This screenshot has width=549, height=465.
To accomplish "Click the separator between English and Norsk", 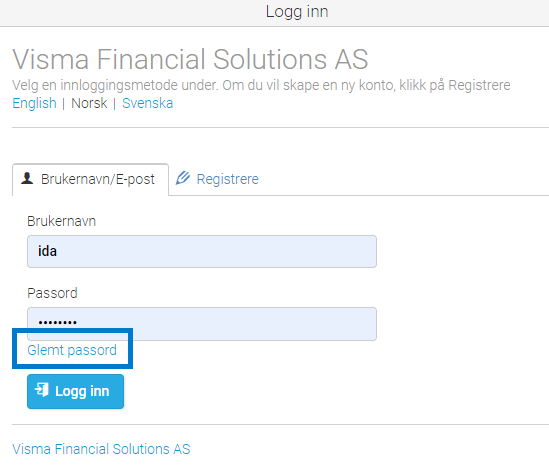I will (63, 104).
